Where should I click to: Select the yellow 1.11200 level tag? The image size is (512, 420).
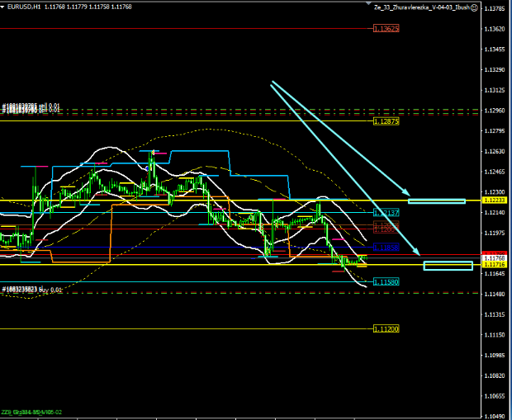coord(386,328)
